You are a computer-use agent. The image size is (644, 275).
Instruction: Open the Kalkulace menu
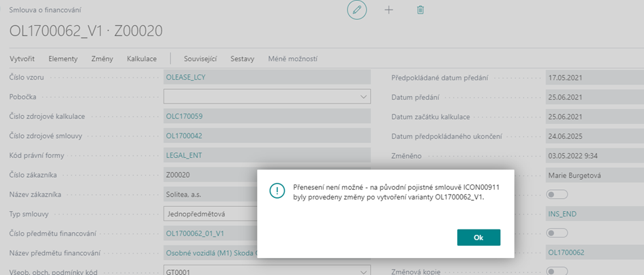(142, 59)
